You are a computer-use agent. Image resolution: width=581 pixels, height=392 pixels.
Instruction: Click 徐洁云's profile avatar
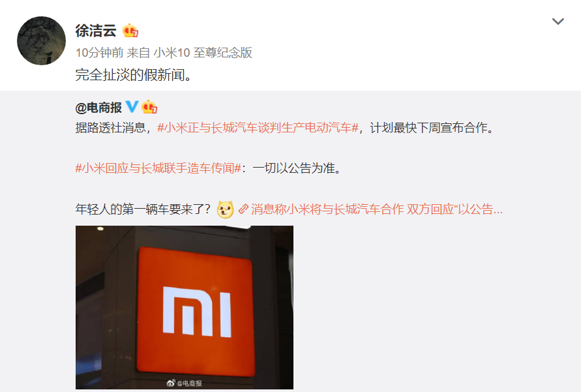pyautogui.click(x=41, y=40)
